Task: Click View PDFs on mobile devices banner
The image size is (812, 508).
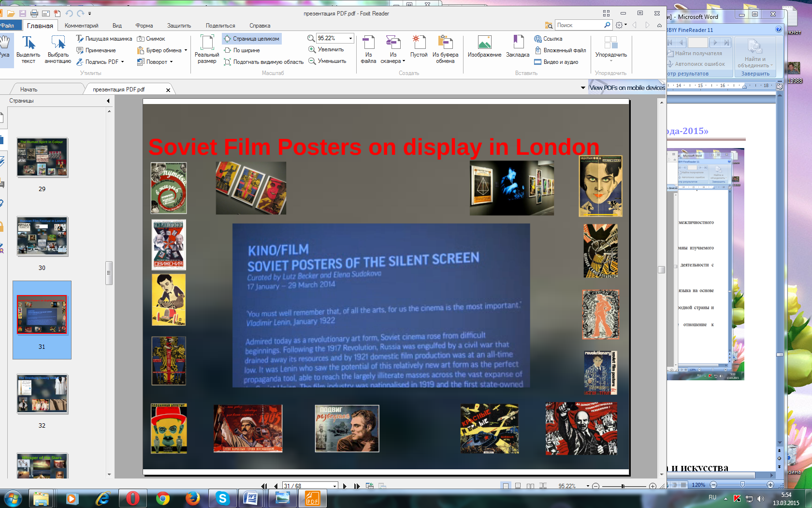Action: click(627, 88)
